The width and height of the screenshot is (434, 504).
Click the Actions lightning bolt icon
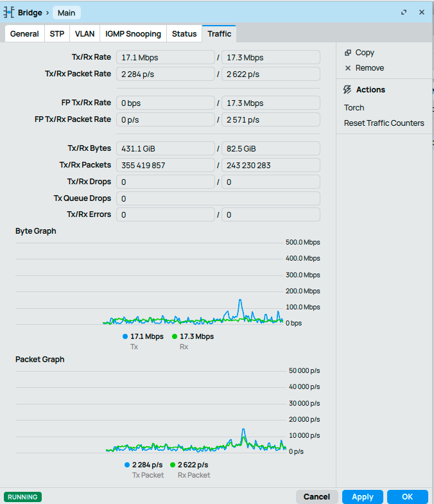(x=348, y=90)
